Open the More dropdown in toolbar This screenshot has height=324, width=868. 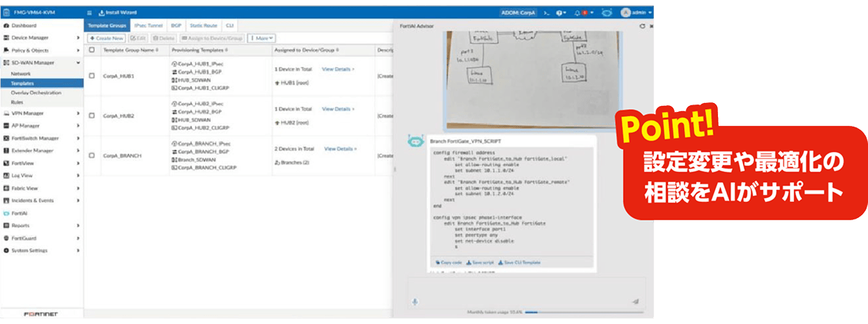coord(261,38)
